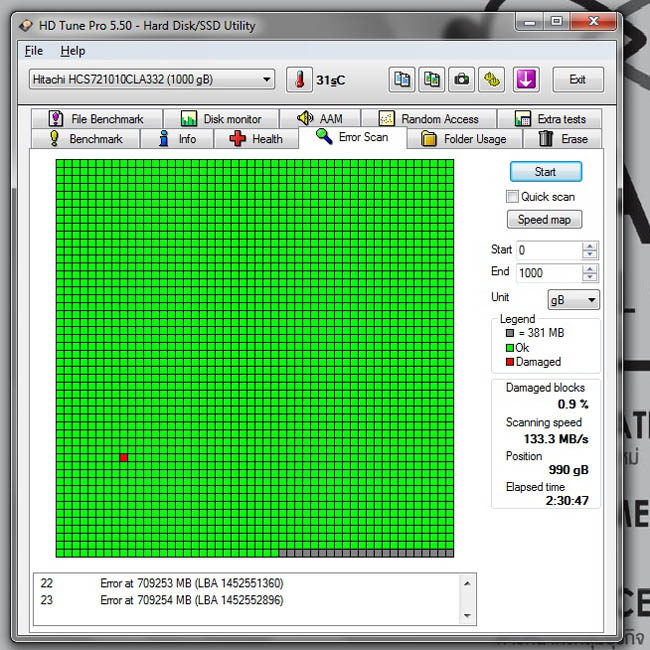
Task: Open the Unit gB dropdown
Action: [573, 299]
